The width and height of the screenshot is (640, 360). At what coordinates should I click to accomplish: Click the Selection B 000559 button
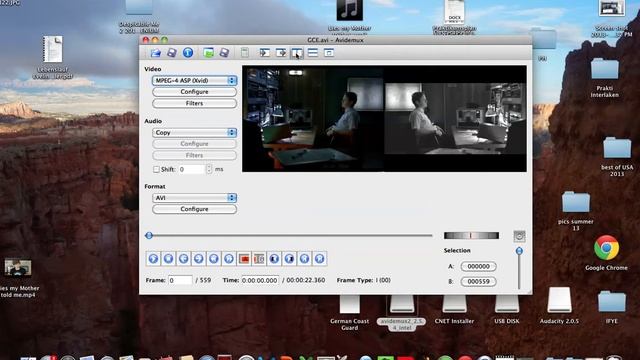[478, 281]
